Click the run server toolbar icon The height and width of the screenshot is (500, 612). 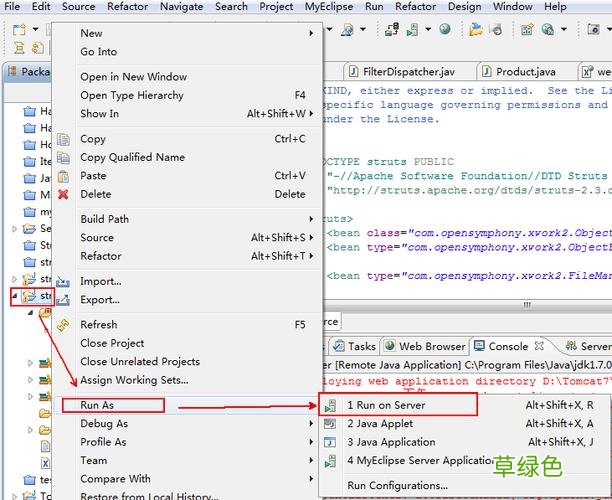click(x=412, y=29)
